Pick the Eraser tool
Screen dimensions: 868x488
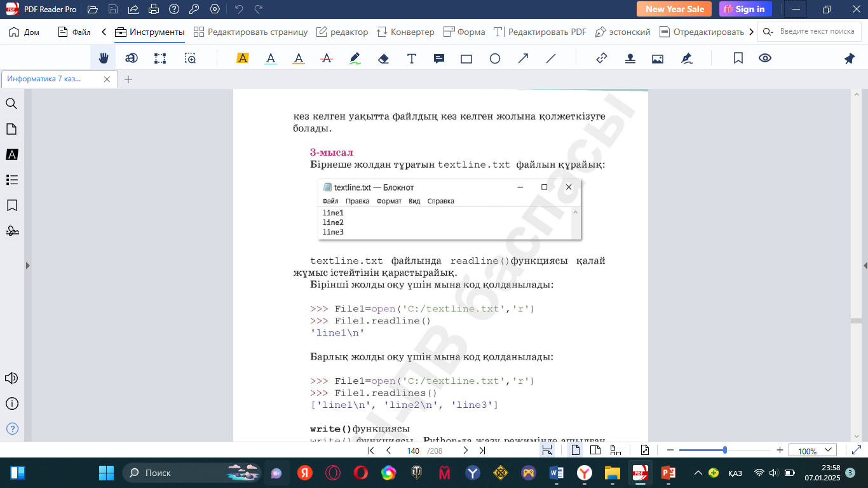coord(383,58)
